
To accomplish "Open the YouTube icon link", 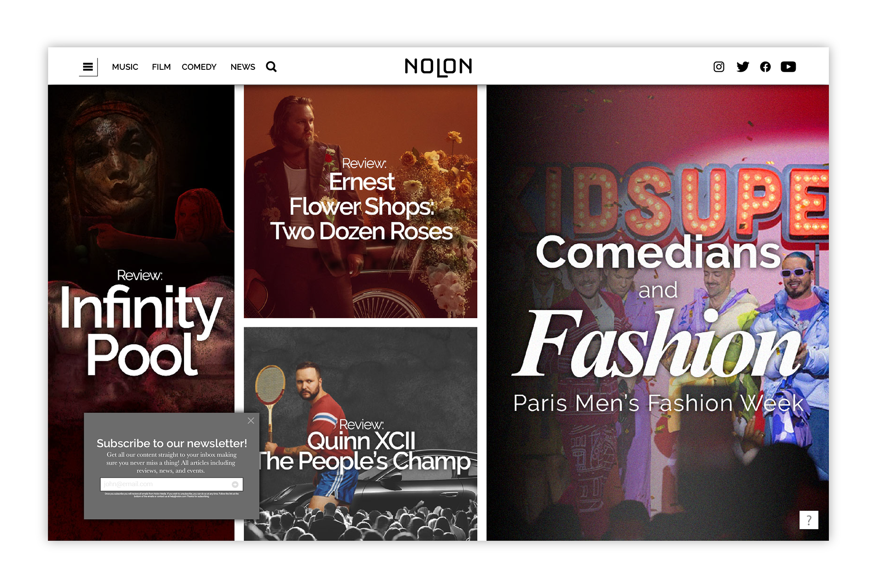I will pyautogui.click(x=788, y=67).
